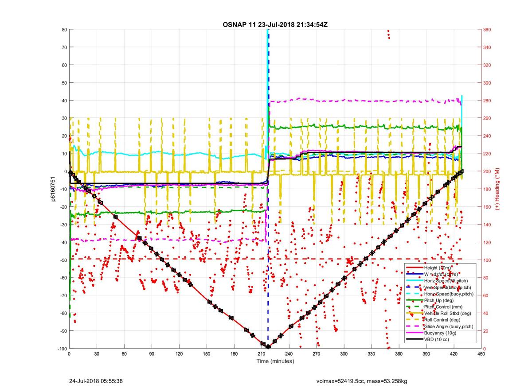
Task: Click the black line sample beside "VBD (10 cc)"
Action: [x=415, y=339]
